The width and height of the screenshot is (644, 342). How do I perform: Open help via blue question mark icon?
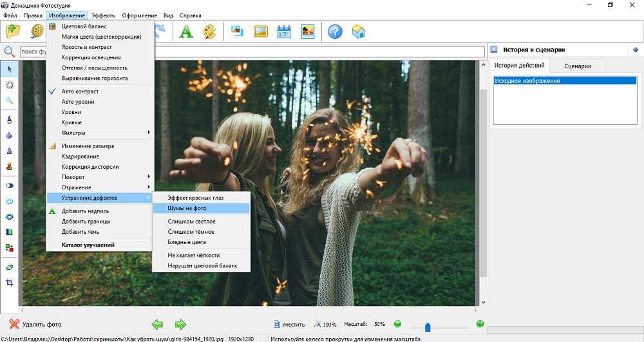click(x=334, y=31)
